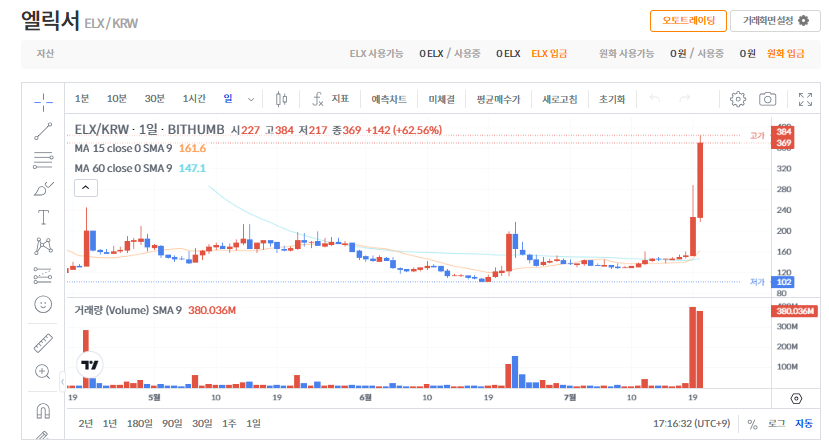Select the ruler measure tool
Viewport: 829px width, 444px height.
[x=43, y=343]
